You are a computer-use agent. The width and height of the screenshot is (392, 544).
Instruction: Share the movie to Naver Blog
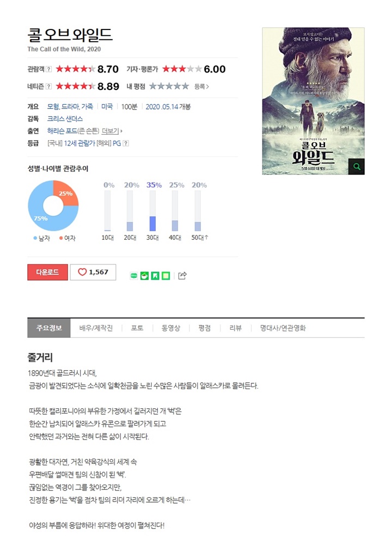click(134, 276)
